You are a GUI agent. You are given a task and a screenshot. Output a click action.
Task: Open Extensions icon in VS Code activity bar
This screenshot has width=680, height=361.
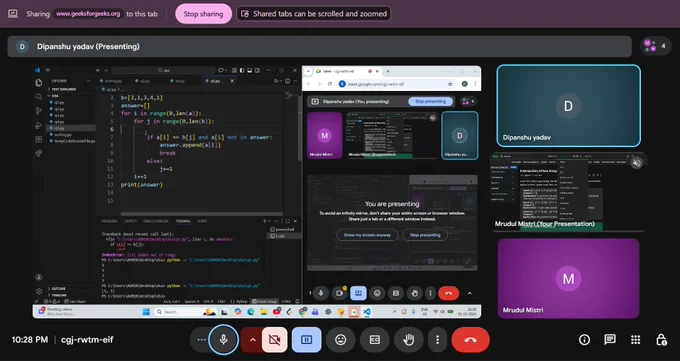(x=39, y=140)
